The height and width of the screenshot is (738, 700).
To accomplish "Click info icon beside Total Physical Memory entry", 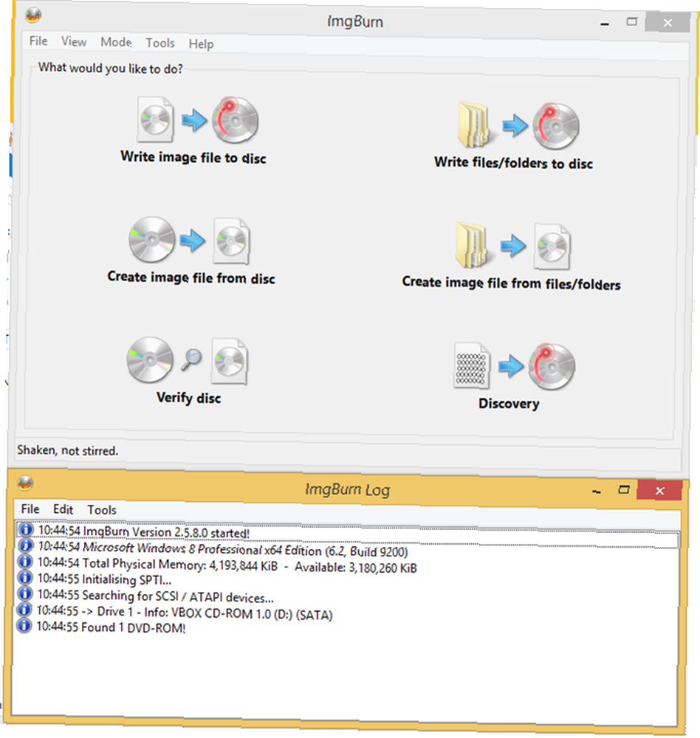I will [x=24, y=562].
